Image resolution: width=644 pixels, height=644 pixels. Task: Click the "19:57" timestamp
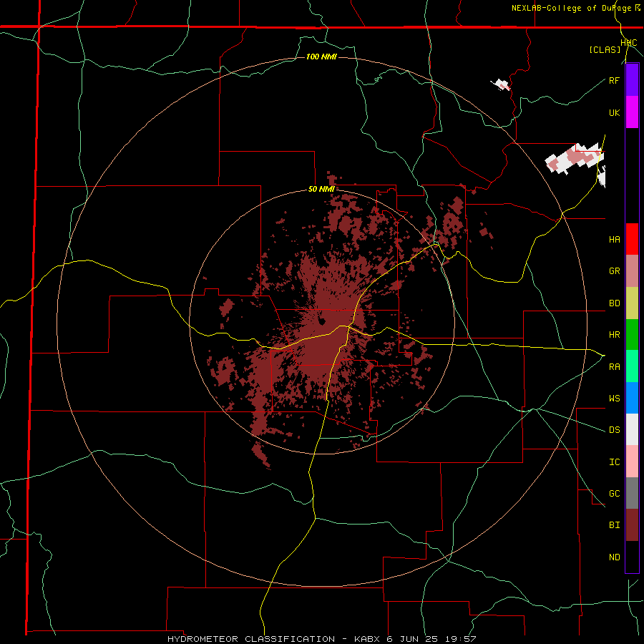(459, 639)
